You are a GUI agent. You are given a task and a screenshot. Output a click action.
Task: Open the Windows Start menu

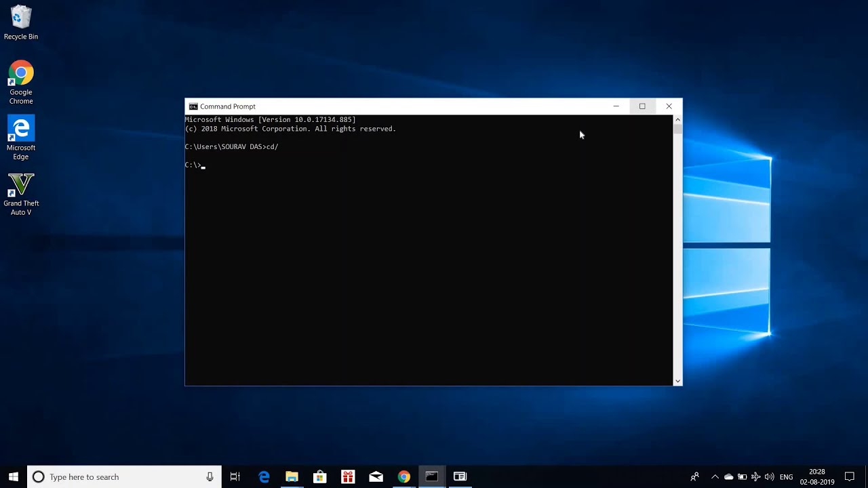point(14,476)
